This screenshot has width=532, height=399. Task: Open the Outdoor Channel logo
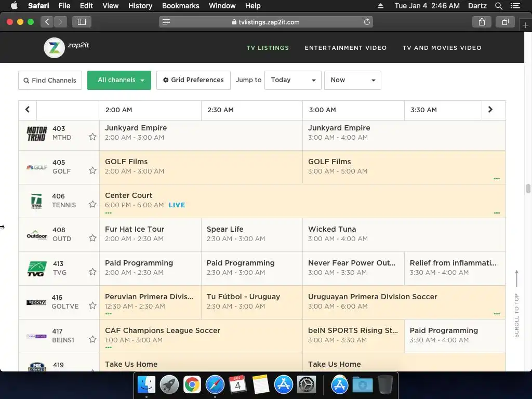(37, 235)
